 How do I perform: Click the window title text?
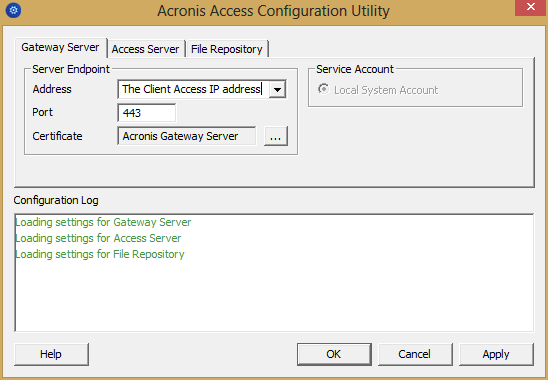coord(273,11)
